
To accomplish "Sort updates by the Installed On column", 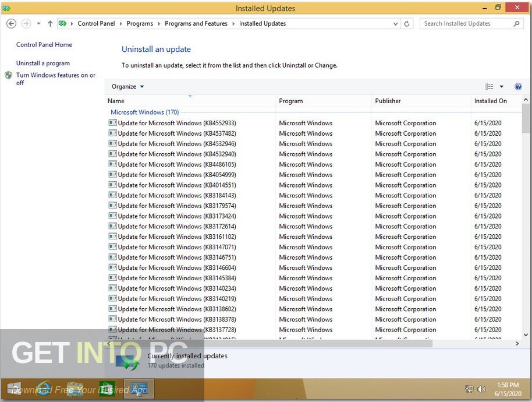I will coord(490,101).
